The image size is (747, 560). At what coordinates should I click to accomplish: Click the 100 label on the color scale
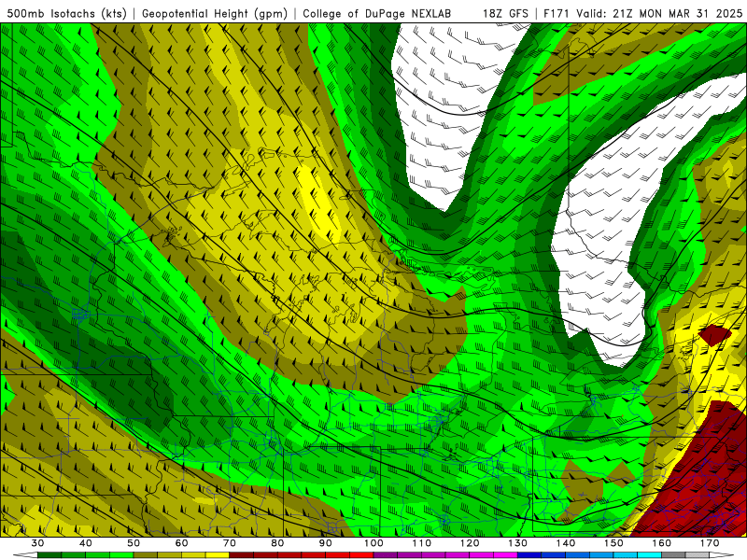373,543
